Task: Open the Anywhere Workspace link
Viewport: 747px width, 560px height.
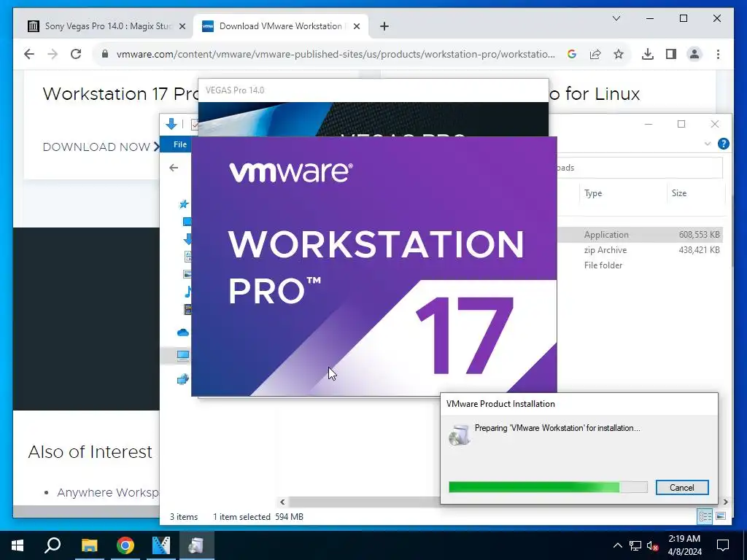Action: click(108, 492)
